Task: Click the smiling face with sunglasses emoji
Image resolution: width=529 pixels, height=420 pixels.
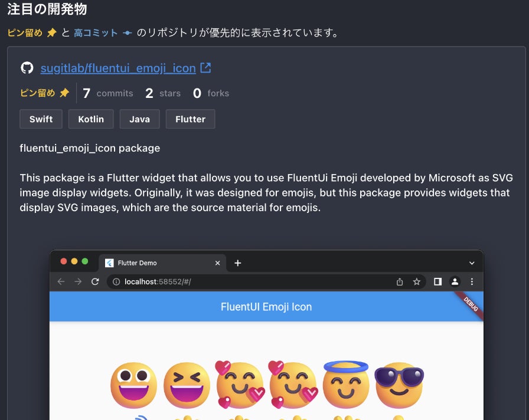Action: tap(399, 385)
